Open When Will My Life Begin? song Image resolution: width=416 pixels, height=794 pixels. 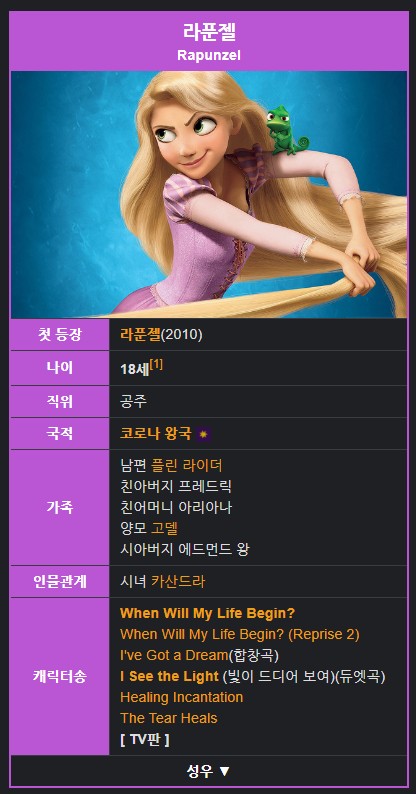point(207,613)
